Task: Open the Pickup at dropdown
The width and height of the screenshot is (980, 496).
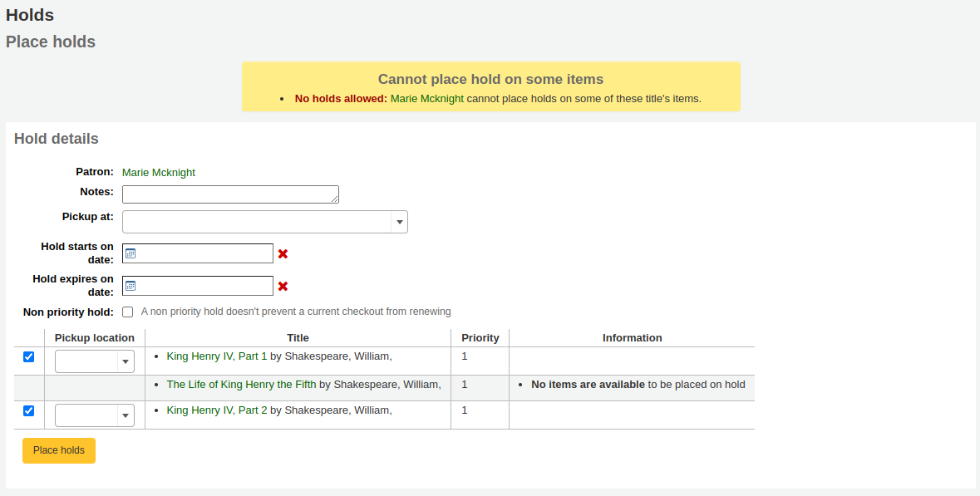Action: point(265,222)
